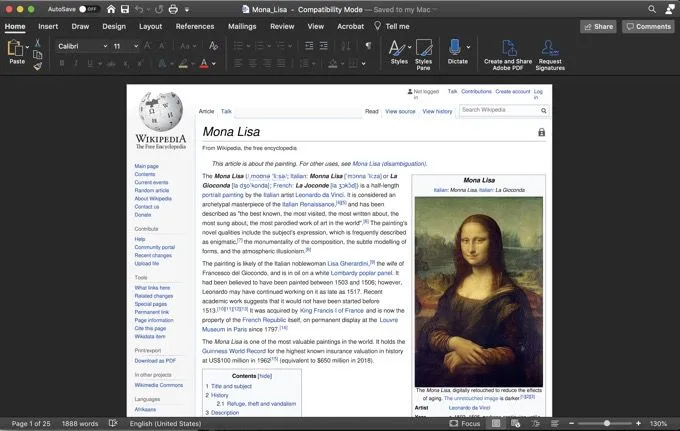Switch to the Draw tab

(x=80, y=26)
